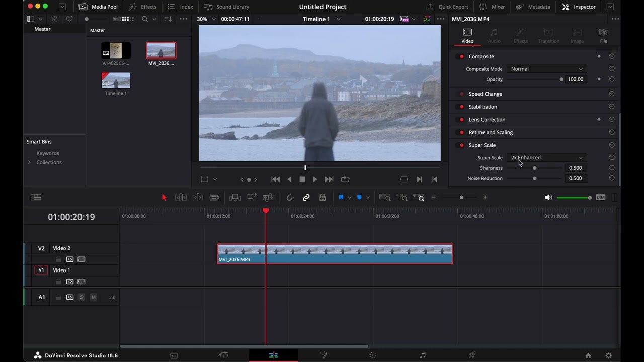Click the Quick Export button
644x362 pixels.
(x=447, y=7)
